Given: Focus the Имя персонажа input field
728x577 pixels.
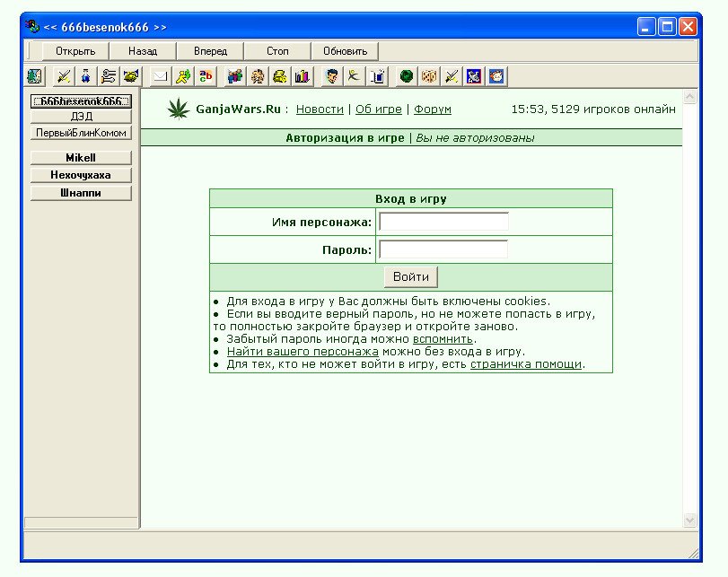Looking at the screenshot, I should tap(443, 222).
